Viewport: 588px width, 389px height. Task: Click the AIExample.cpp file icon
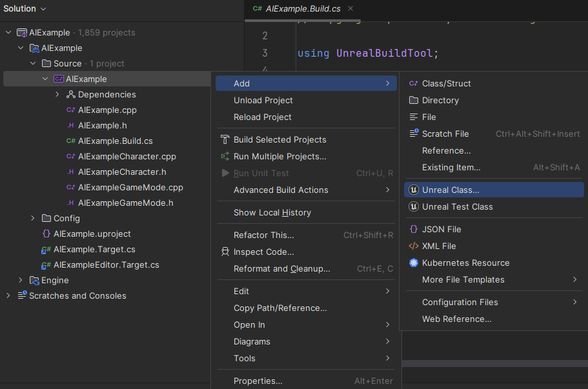70,110
